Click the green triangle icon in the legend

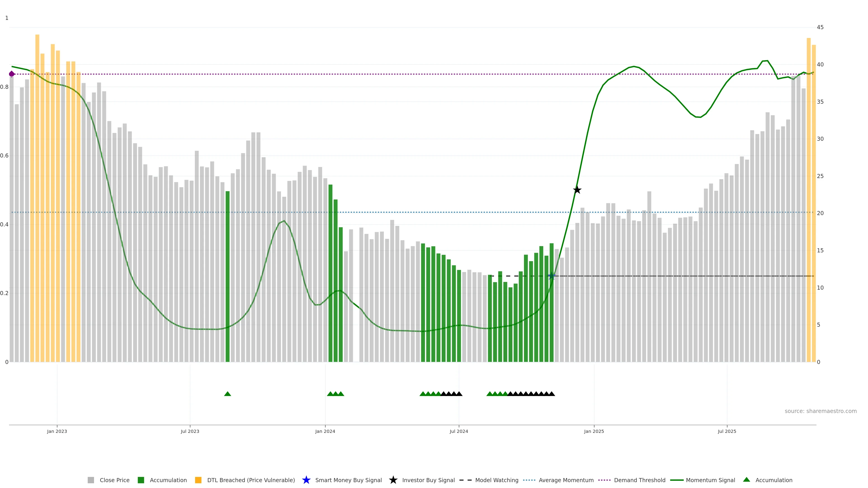(x=746, y=480)
